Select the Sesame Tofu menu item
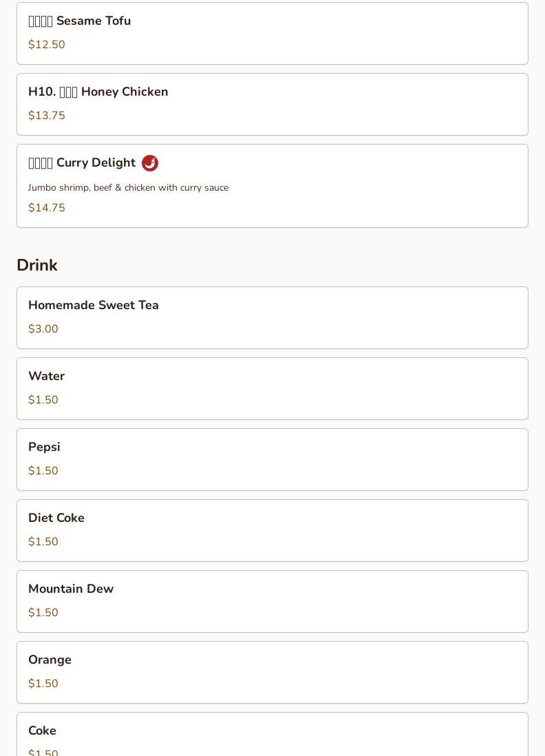 [272, 33]
